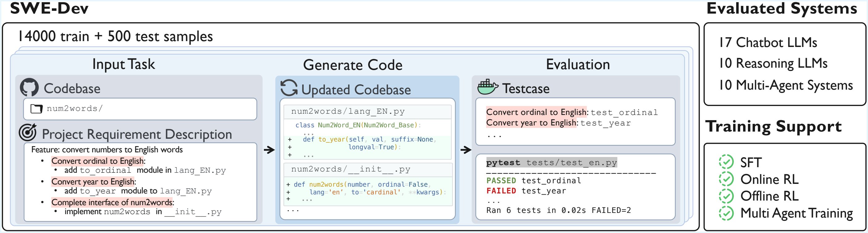This screenshot has width=868, height=233.
Task: Click the arrow between Input Task and Generate Code
Action: 269,150
